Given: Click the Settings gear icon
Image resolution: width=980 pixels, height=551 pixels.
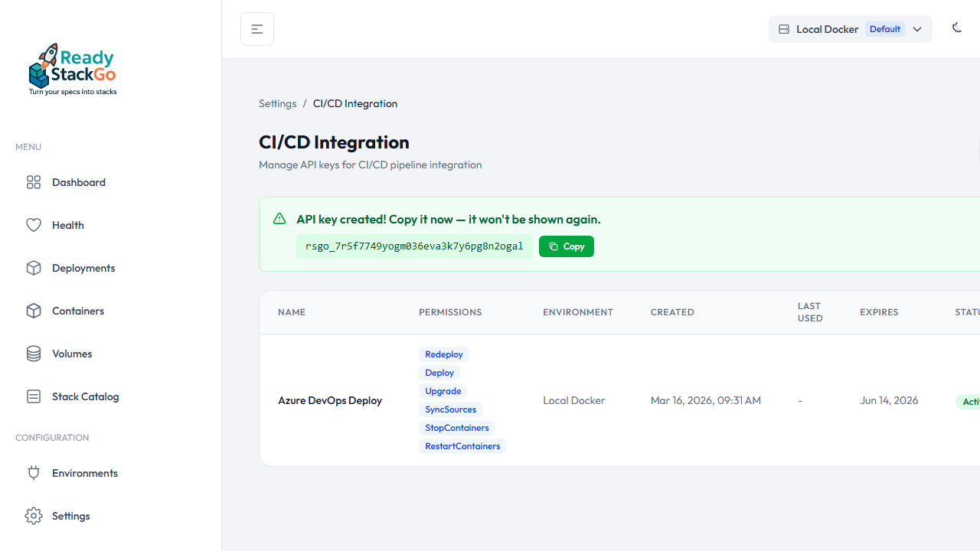Looking at the screenshot, I should click(34, 516).
